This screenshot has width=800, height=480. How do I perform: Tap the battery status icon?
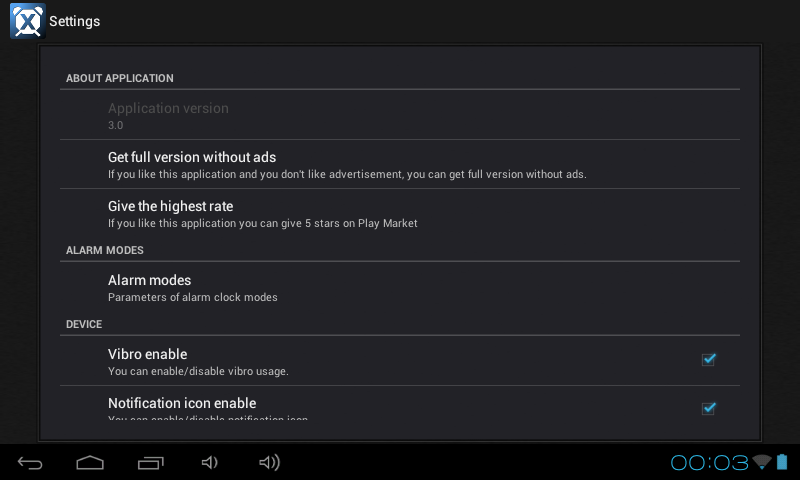pos(782,462)
